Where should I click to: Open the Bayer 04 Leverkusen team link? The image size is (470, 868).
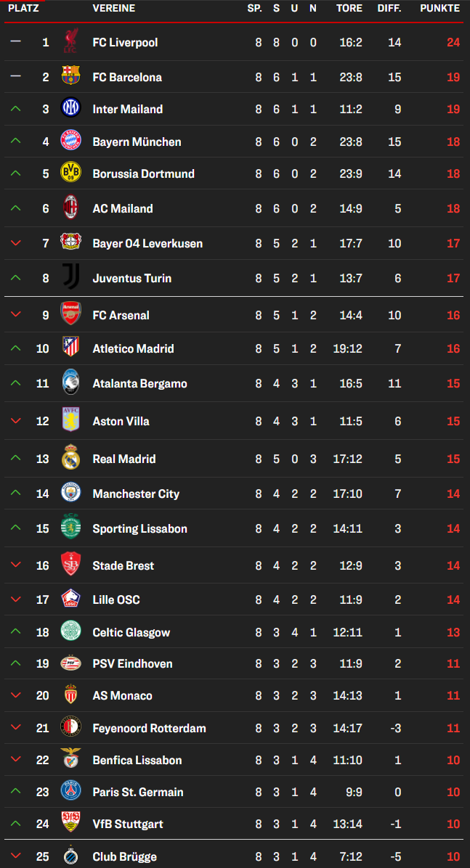pos(147,244)
